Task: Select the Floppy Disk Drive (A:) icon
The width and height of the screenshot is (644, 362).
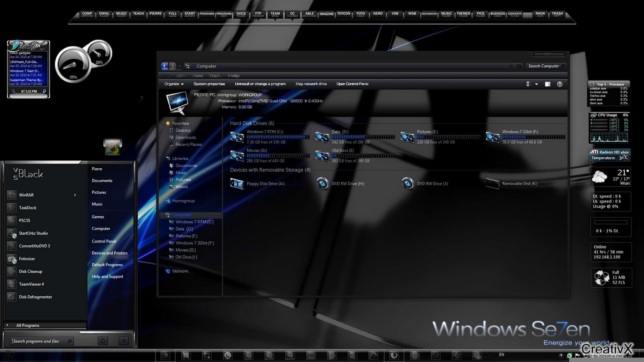Action: 237,183
